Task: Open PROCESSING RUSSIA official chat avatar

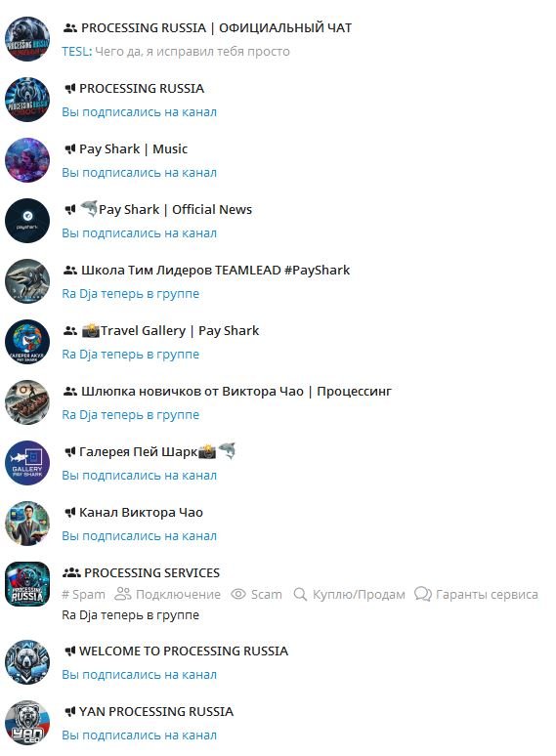Action: click(x=27, y=39)
